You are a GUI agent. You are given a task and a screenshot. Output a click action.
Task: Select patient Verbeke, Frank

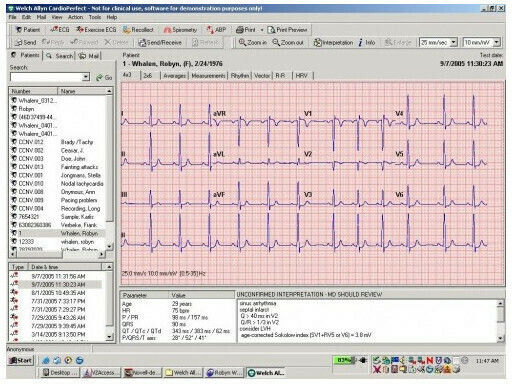coord(57,225)
